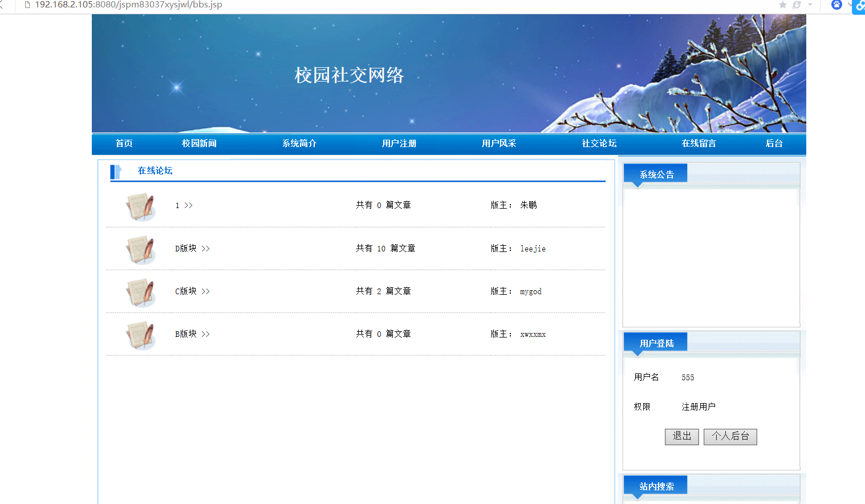Click the forum icon for D版块

(x=141, y=249)
